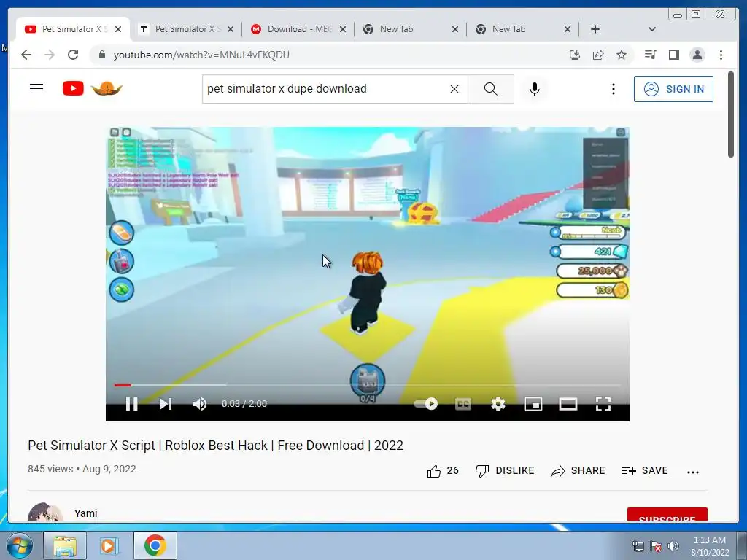The image size is (747, 560).
Task: Submit search with magnifier button
Action: click(491, 89)
